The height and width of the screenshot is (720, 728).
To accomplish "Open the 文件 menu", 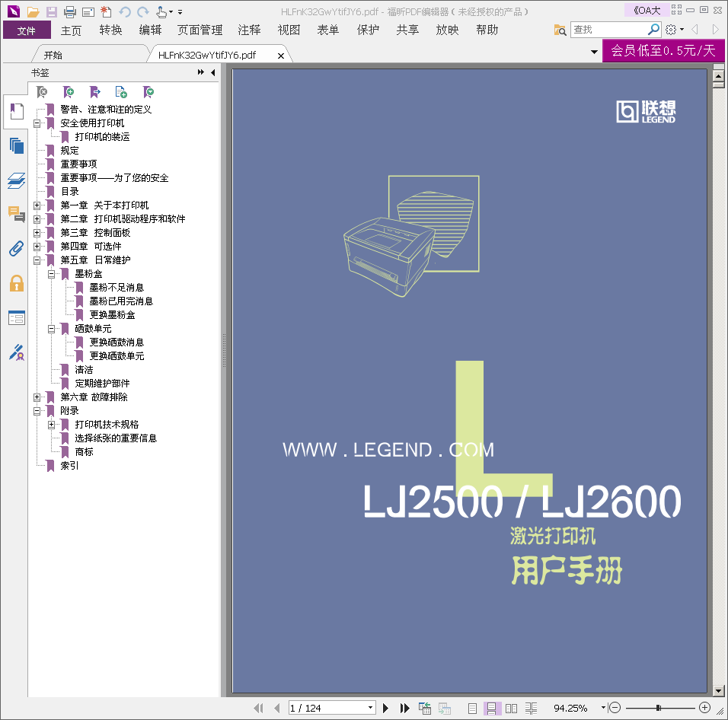I will [27, 30].
